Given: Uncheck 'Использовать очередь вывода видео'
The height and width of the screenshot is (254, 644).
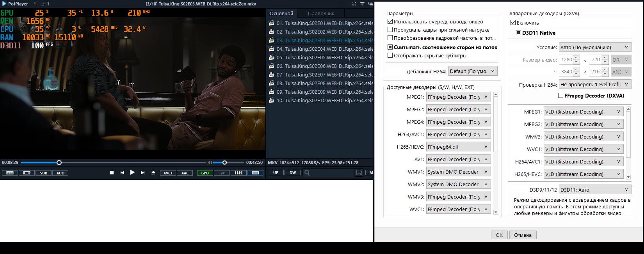Looking at the screenshot, I should pos(390,22).
